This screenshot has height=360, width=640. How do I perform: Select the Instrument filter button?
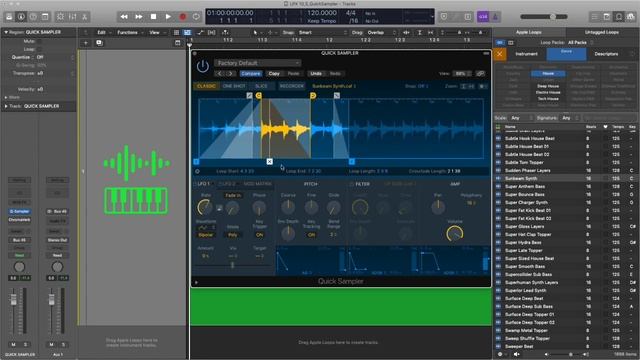[x=527, y=54]
